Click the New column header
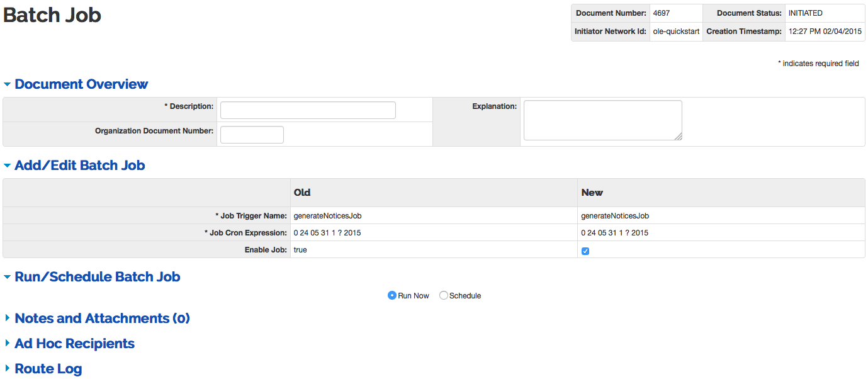 (592, 193)
